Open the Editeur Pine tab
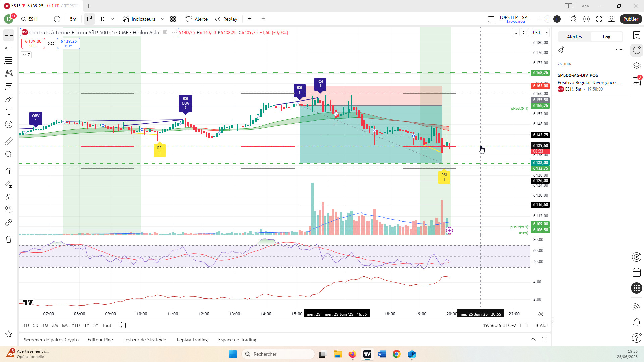This screenshot has height=362, width=644. [100, 340]
